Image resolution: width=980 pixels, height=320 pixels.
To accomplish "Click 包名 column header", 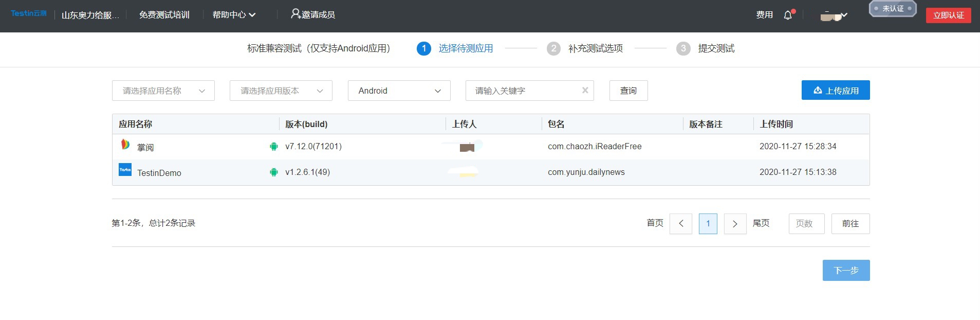I will click(556, 124).
